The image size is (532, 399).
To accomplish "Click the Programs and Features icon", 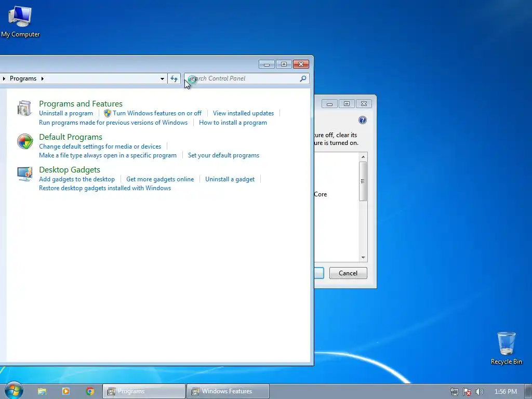I will tap(24, 108).
